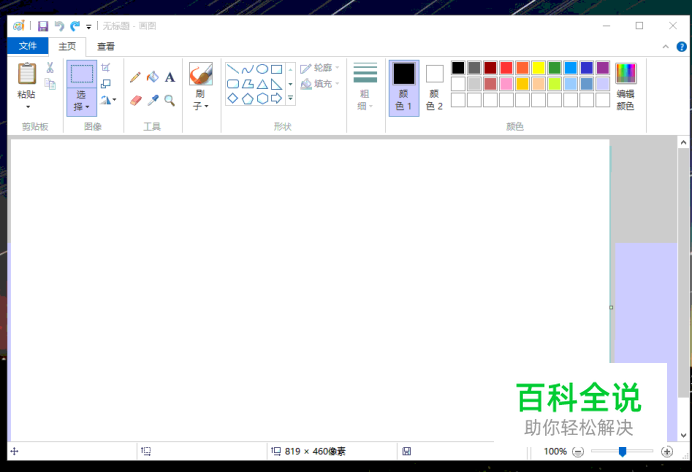The height and width of the screenshot is (472, 692).
Task: Click the vertical scrollbar up arrow
Action: 683,142
